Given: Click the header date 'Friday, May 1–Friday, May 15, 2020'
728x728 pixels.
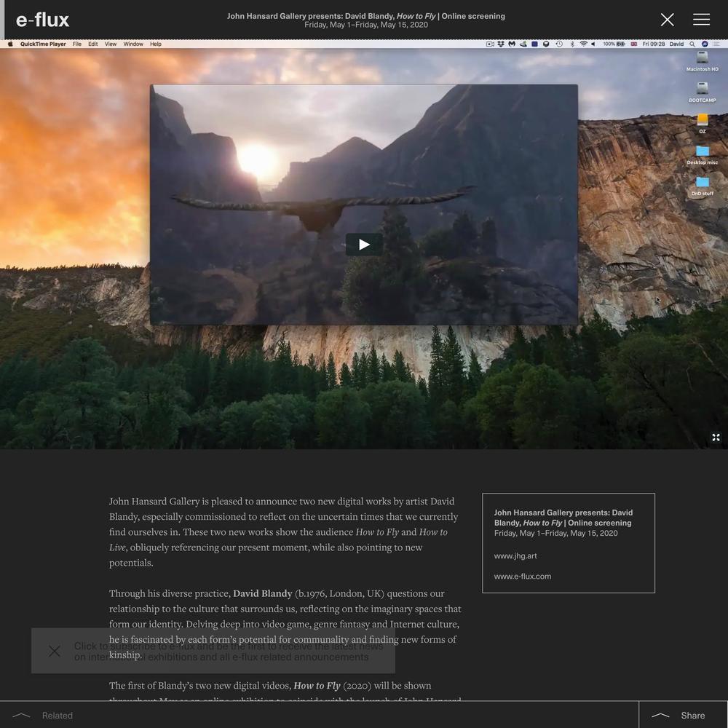Looking at the screenshot, I should pyautogui.click(x=366, y=25).
